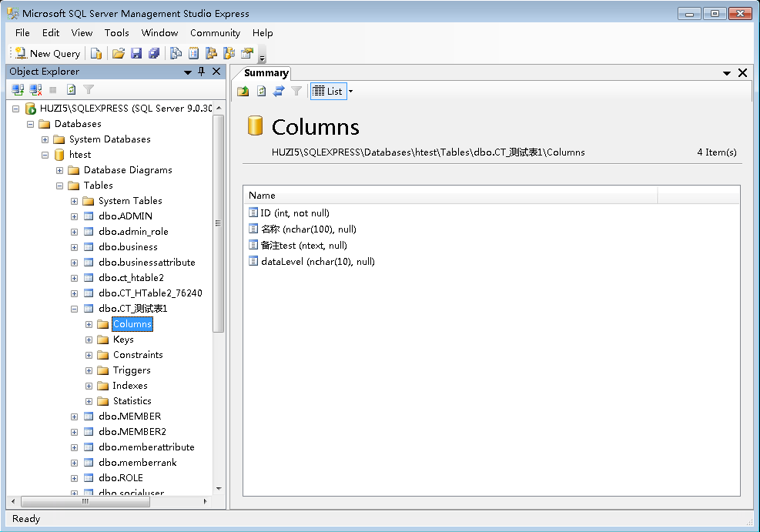This screenshot has width=760, height=532.
Task: Click the Object Explorer toolbar icon
Action: [x=211, y=53]
